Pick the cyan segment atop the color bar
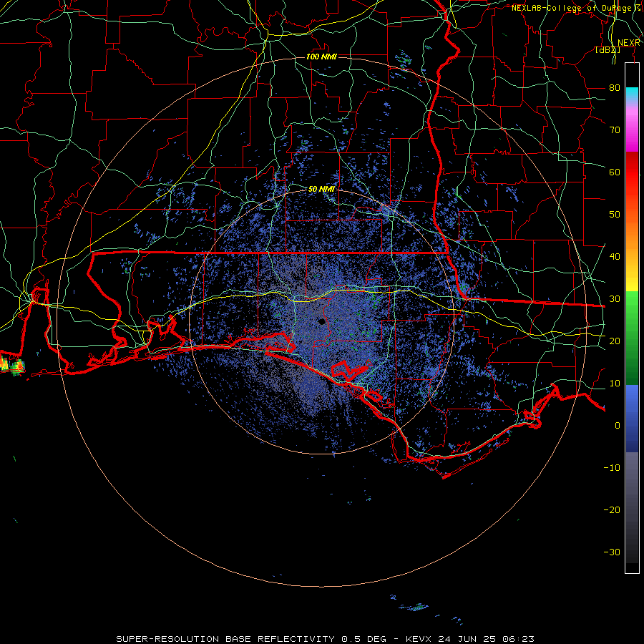644x644 pixels. [x=632, y=95]
